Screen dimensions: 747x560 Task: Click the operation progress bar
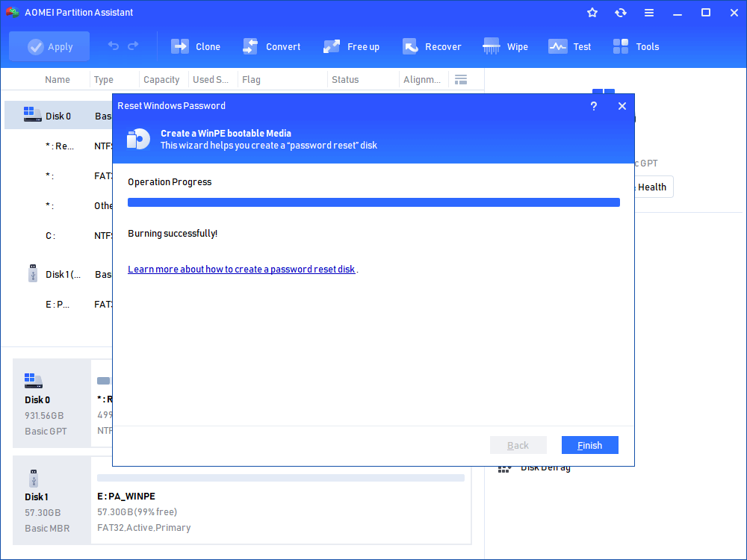(x=373, y=202)
